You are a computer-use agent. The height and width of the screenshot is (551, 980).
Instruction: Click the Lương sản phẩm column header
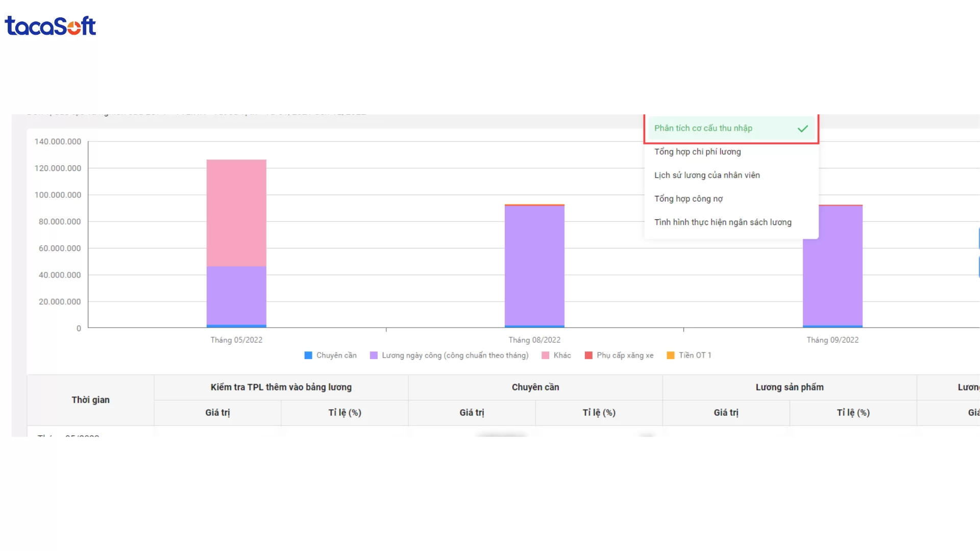pyautogui.click(x=789, y=387)
